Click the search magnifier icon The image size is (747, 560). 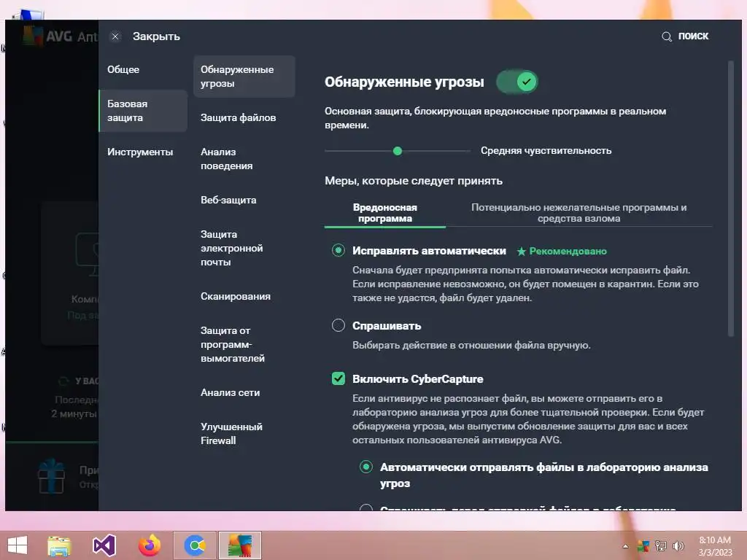tap(667, 36)
